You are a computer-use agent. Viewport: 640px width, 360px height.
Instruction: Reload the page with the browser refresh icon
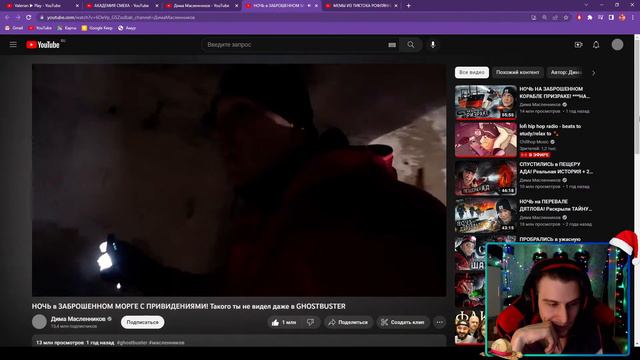tap(29, 18)
